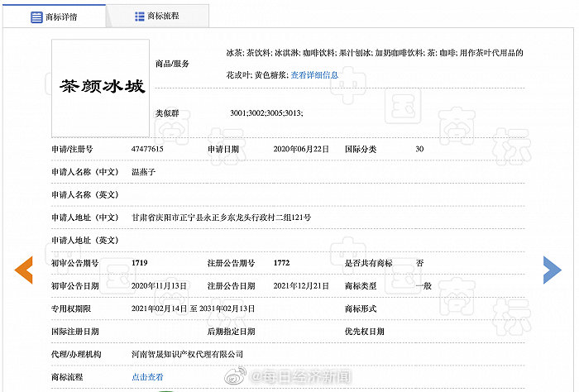Select agency name 河南智晟知识产权代理有限公司
579x392 pixels.
(188, 354)
